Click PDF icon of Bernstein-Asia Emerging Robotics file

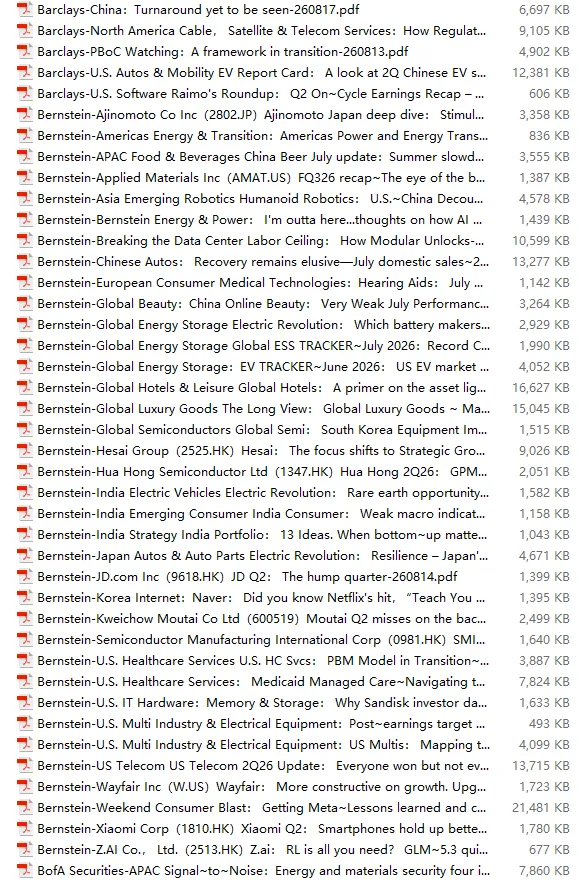25,199
